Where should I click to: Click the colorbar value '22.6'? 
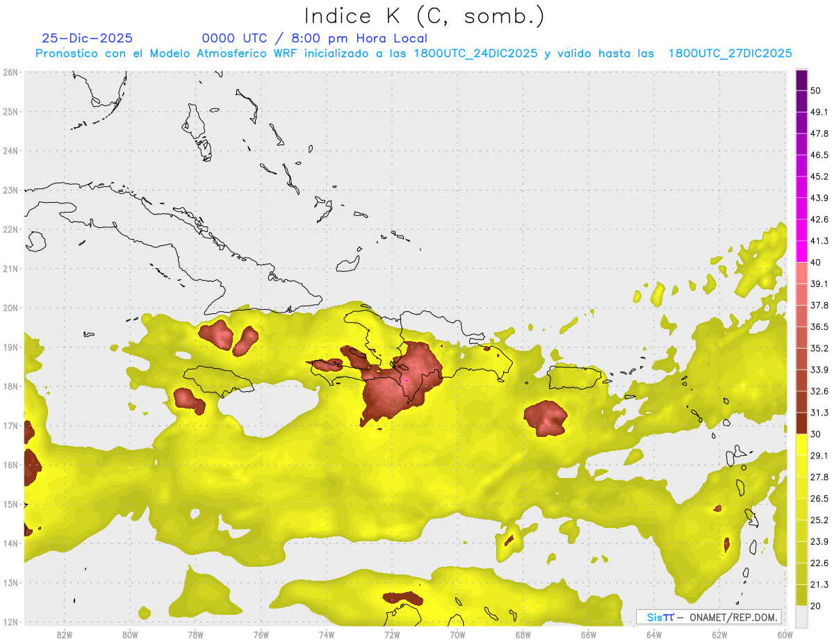819,563
